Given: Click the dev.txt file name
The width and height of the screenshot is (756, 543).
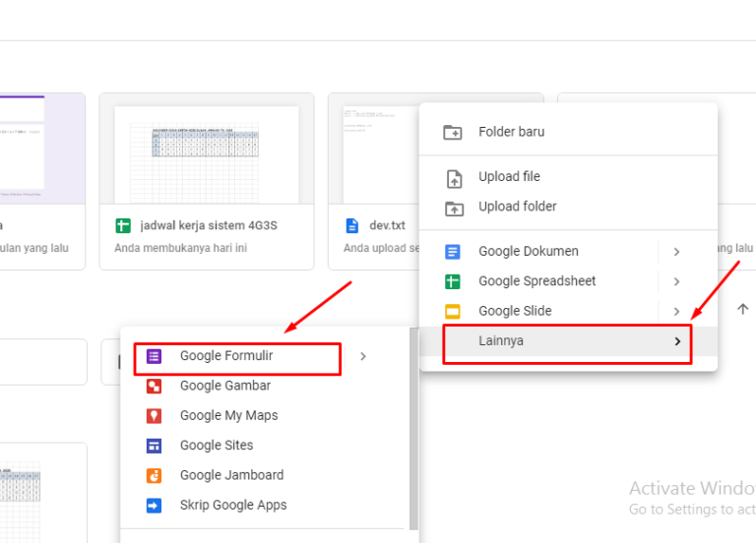Looking at the screenshot, I should pos(387,225).
